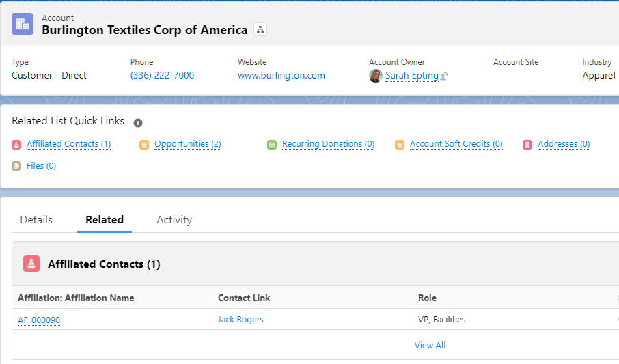Open the account hierarchy icon
The width and height of the screenshot is (619, 364).
click(x=260, y=29)
